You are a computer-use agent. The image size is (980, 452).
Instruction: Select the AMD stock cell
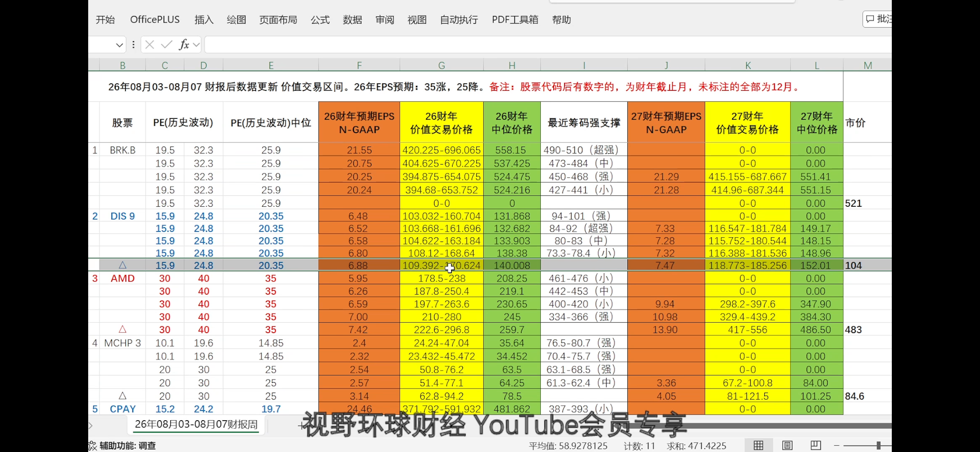pos(122,278)
